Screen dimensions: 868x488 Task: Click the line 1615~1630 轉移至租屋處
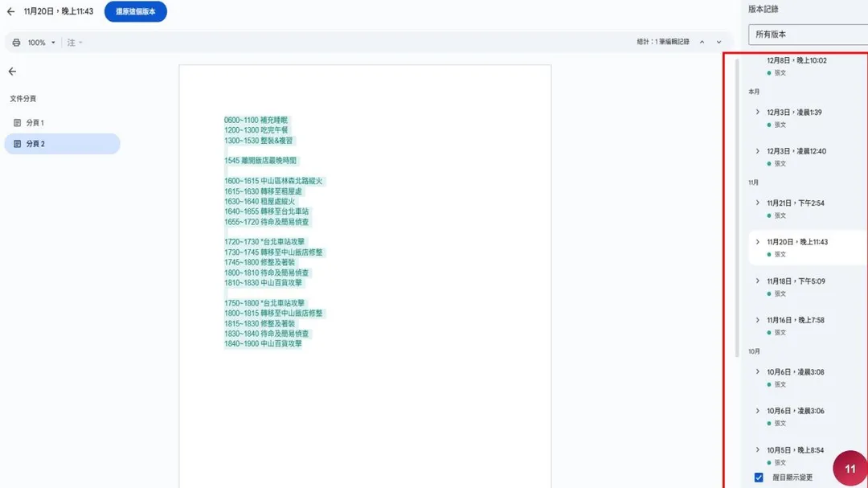point(263,191)
